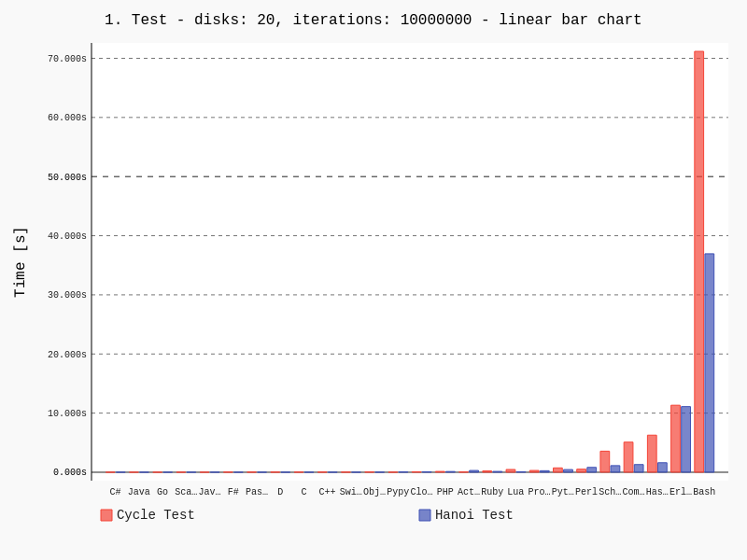747x560 pixels.
Task: Click the Lua x-axis label
Action: tap(515, 492)
